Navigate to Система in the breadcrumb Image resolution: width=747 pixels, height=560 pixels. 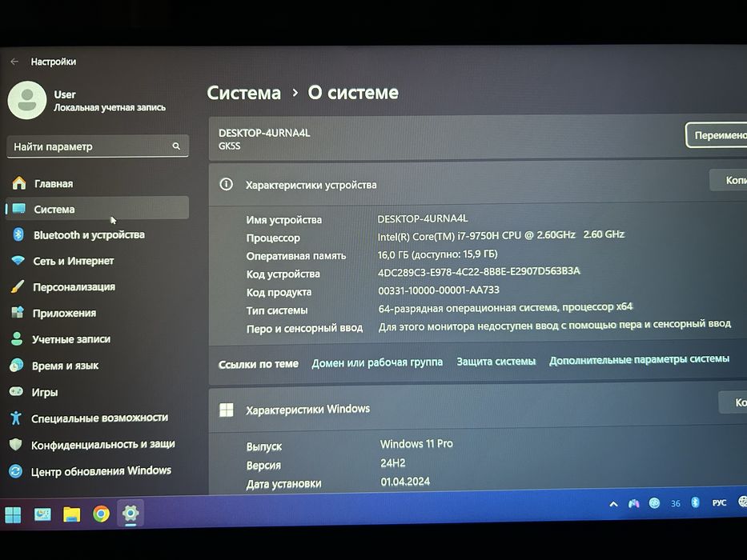[244, 93]
